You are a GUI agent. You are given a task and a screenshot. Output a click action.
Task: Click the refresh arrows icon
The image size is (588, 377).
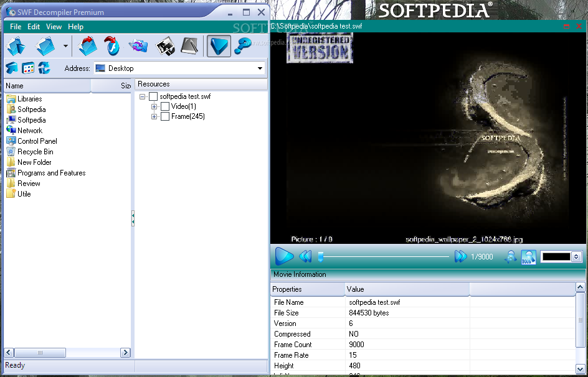(44, 68)
